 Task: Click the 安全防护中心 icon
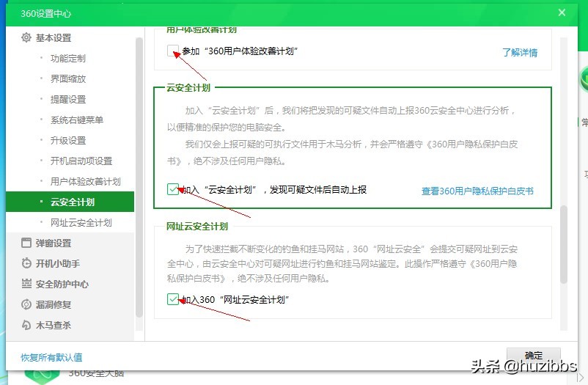26,284
